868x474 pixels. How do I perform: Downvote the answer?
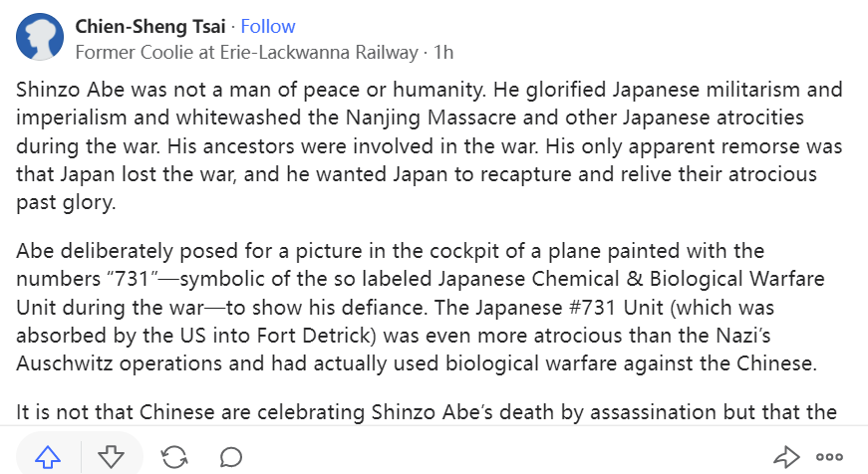[110, 456]
